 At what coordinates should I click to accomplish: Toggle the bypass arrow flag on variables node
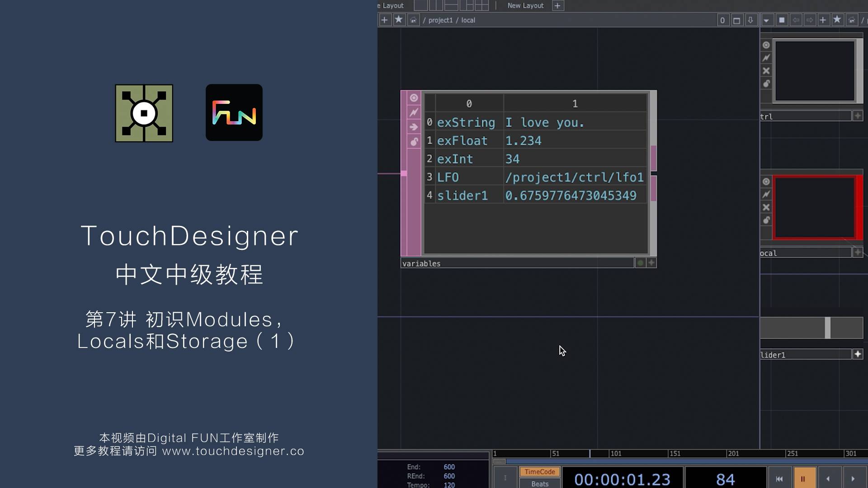[414, 127]
